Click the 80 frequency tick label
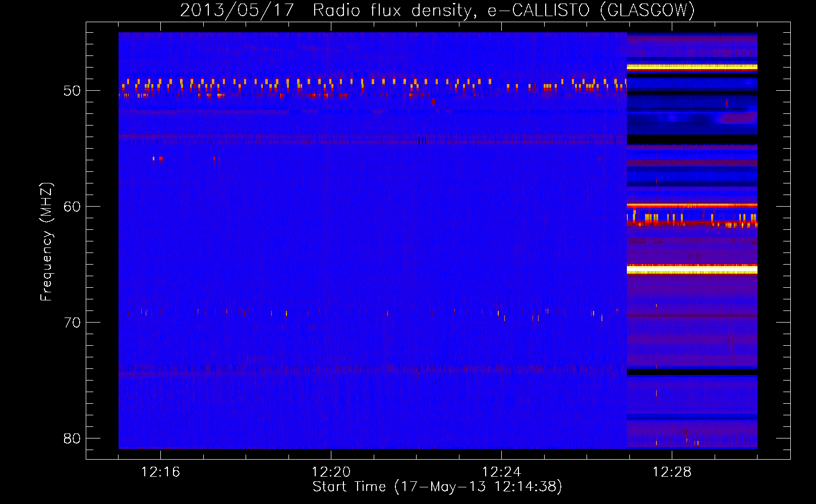The width and height of the screenshot is (816, 504). [72, 438]
